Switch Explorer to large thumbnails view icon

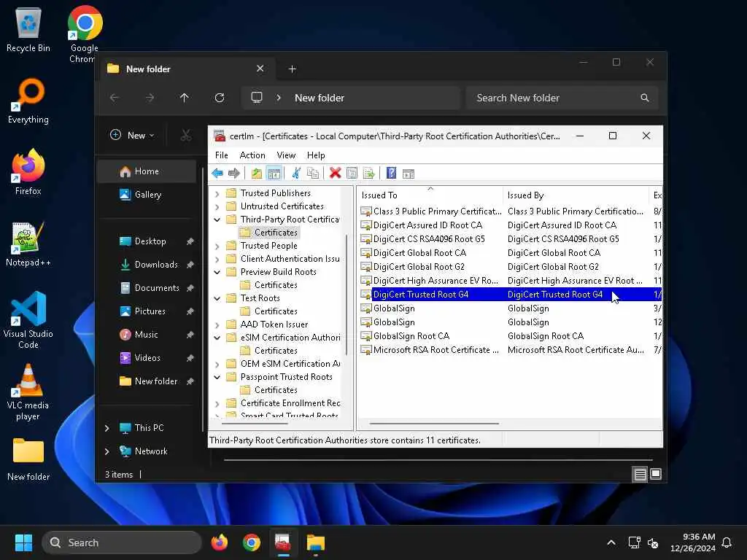(656, 474)
